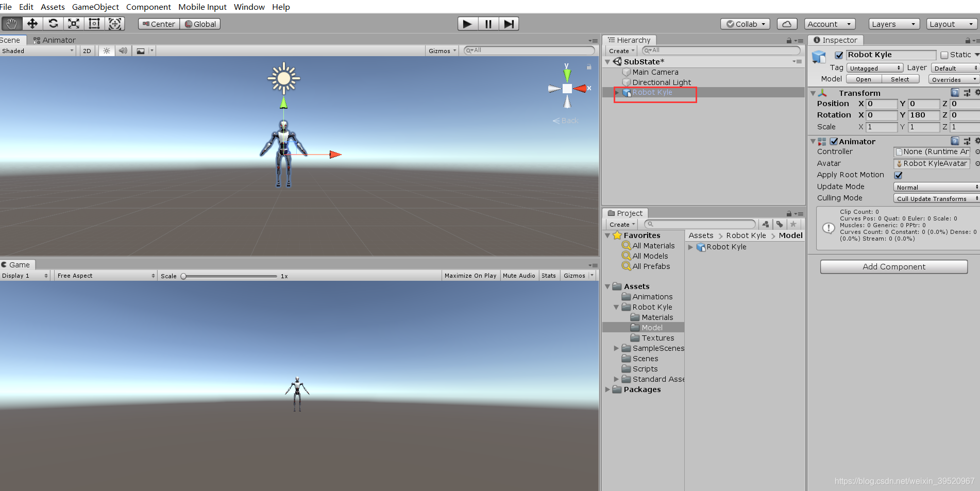Toggle the Static checkbox

[x=944, y=55]
